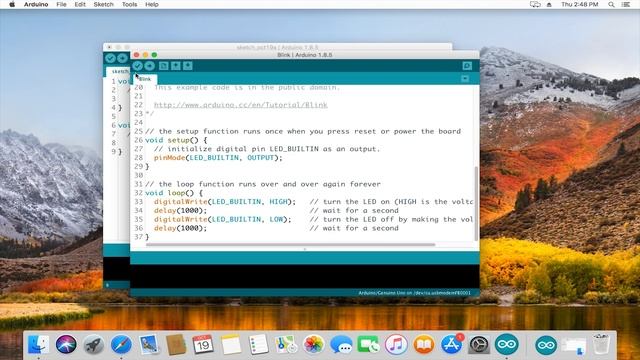Screen dimensions: 640x360
Task: Open Spotlight search in the menu bar
Action: 611,4
